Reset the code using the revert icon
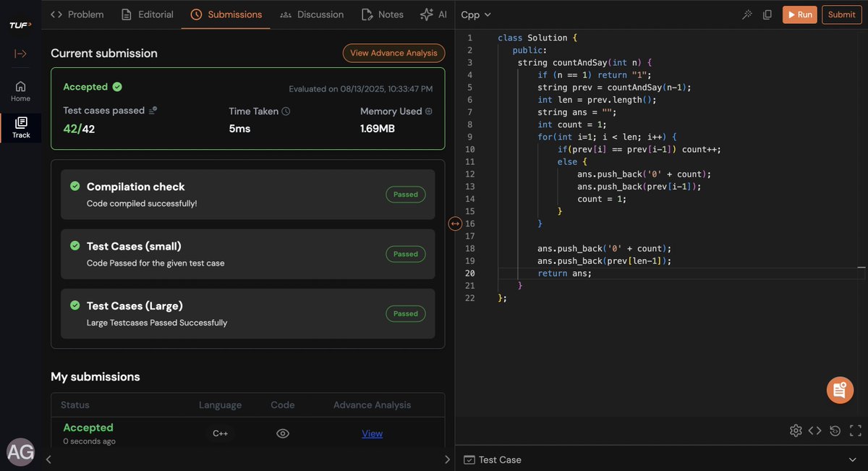 coord(835,430)
